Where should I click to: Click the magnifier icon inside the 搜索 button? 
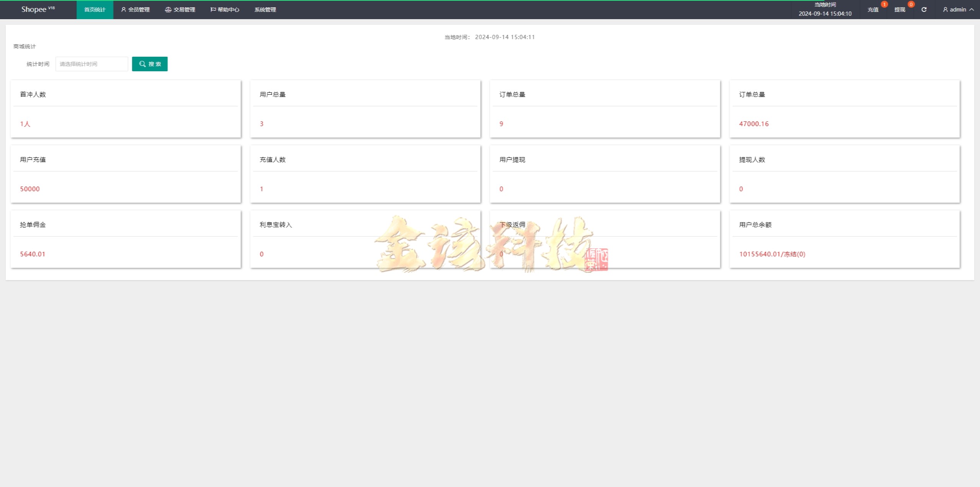[x=142, y=64]
